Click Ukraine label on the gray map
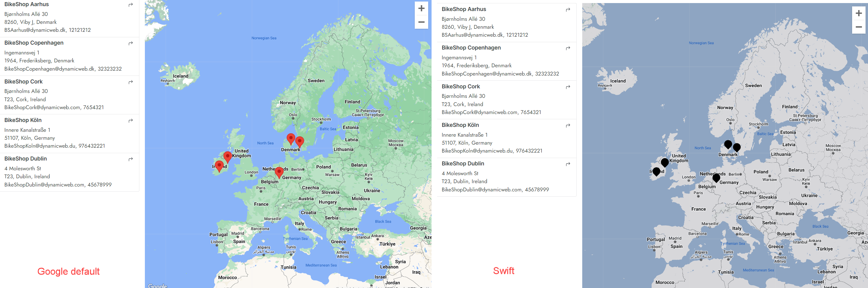 coord(809,196)
